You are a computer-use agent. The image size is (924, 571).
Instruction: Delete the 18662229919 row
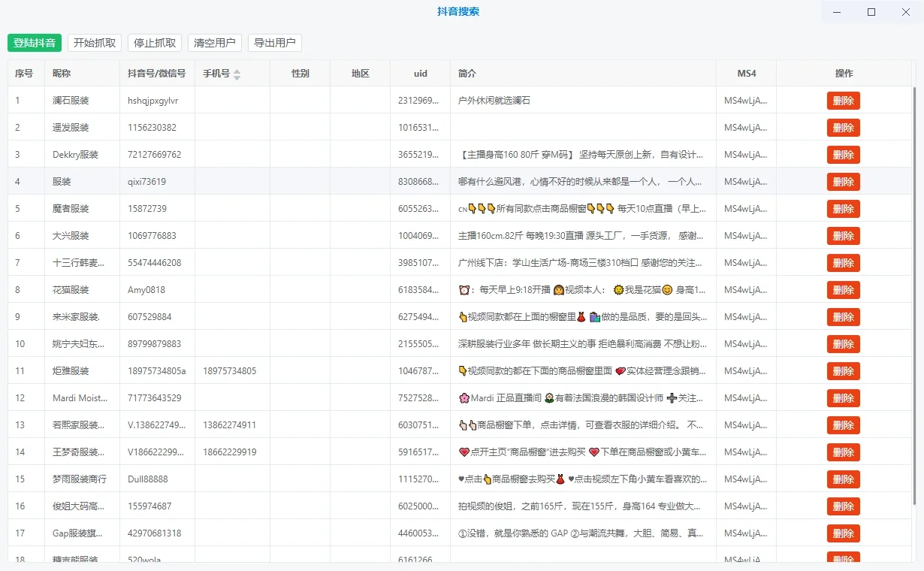pos(844,452)
